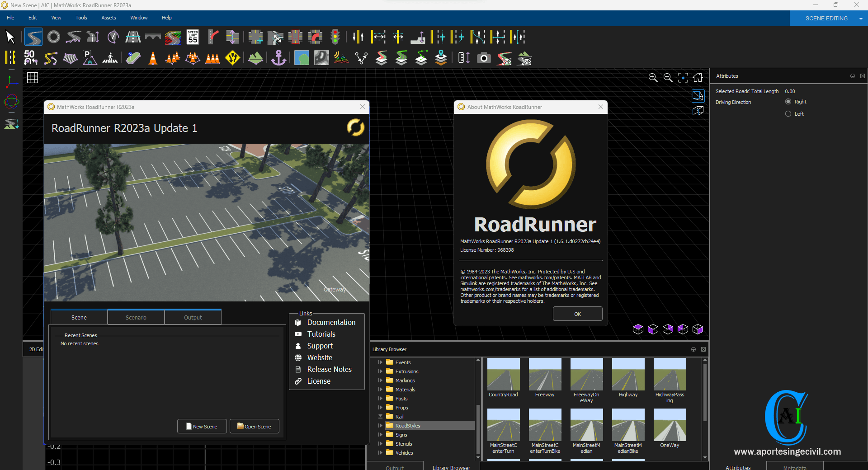The height and width of the screenshot is (470, 868).
Task: Click the New Scene button
Action: 202,426
